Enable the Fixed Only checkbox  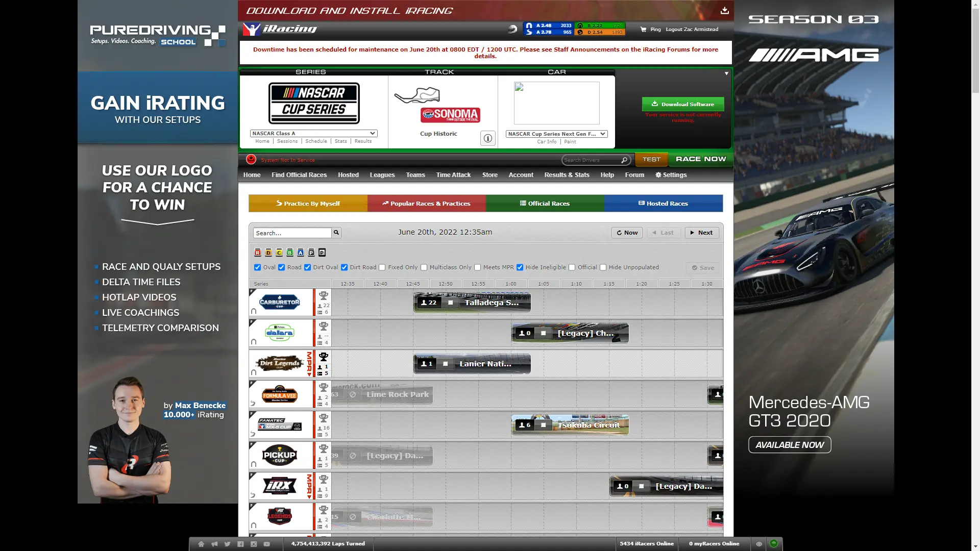382,267
